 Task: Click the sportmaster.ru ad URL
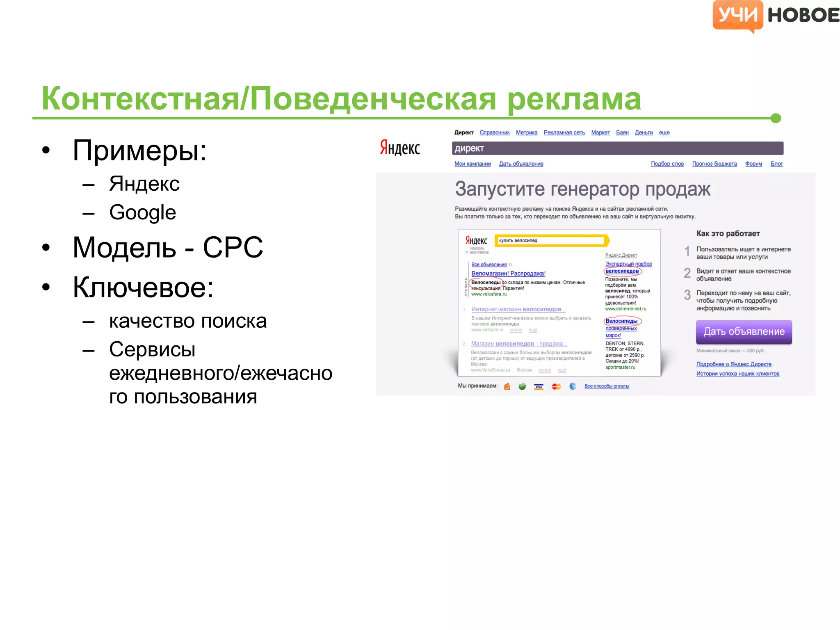click(x=620, y=367)
